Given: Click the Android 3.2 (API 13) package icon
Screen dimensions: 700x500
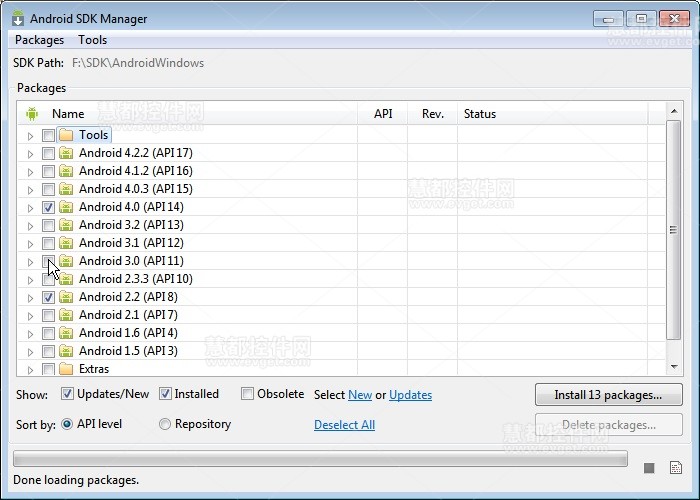Looking at the screenshot, I should click(66, 225).
